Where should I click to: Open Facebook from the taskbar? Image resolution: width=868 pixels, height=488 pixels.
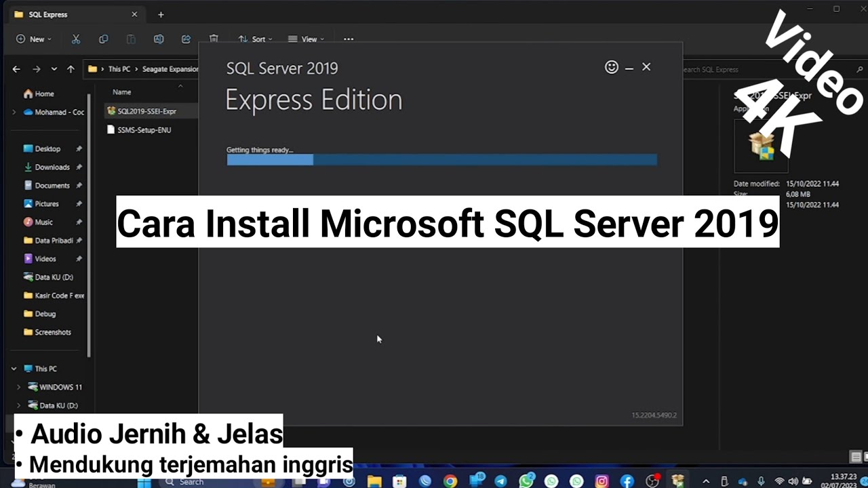point(627,482)
